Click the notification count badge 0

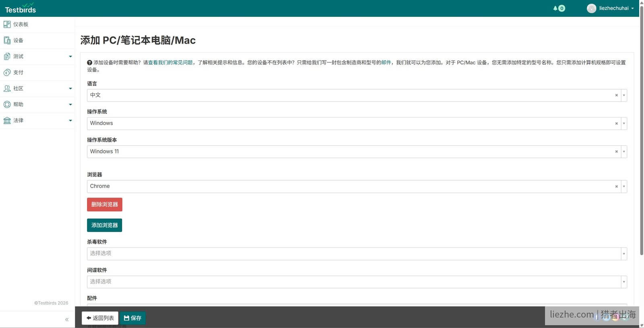[562, 8]
